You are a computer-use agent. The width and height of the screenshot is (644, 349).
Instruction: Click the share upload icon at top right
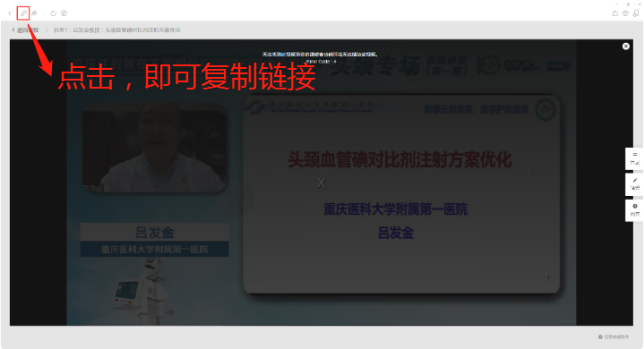click(x=614, y=13)
